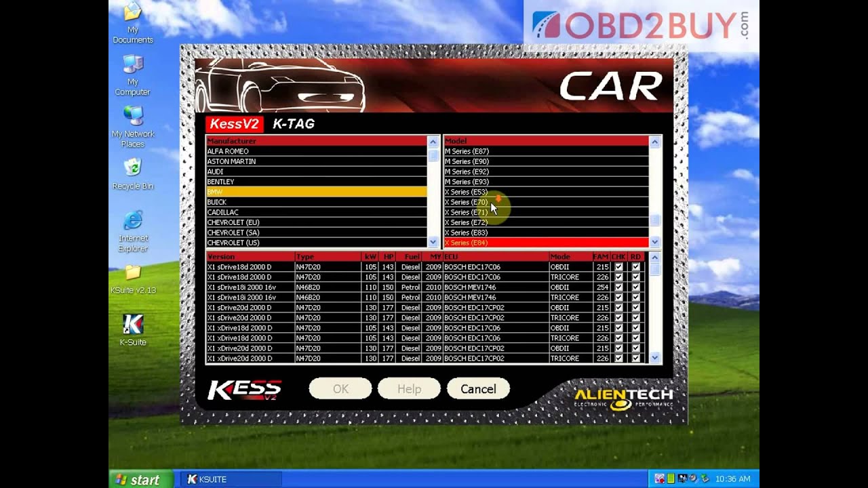Click the Manufacturer list scrollbar thumb

(433, 155)
